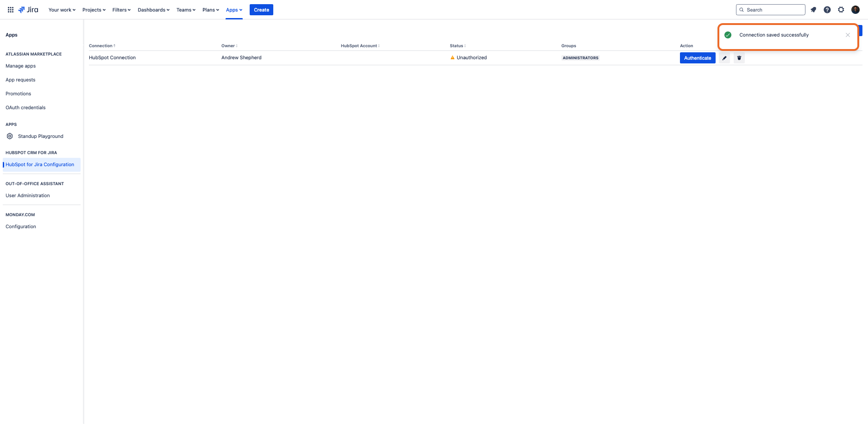Click the Create button

tap(261, 10)
